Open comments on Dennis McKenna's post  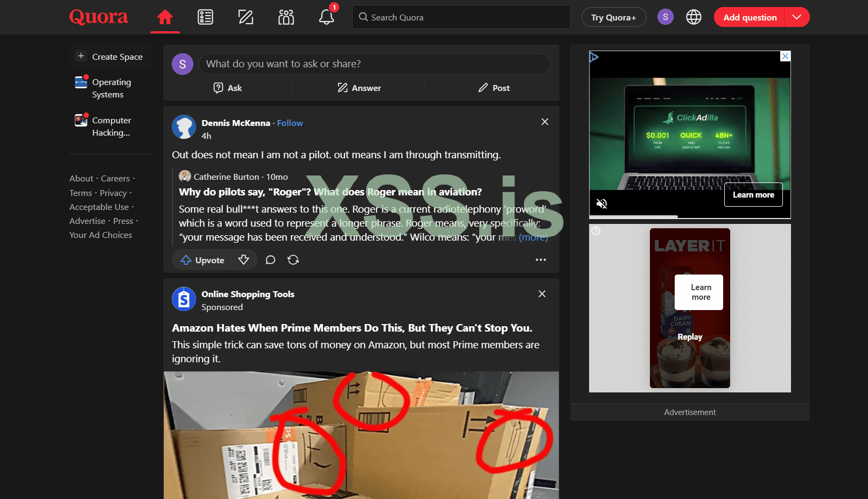(270, 260)
